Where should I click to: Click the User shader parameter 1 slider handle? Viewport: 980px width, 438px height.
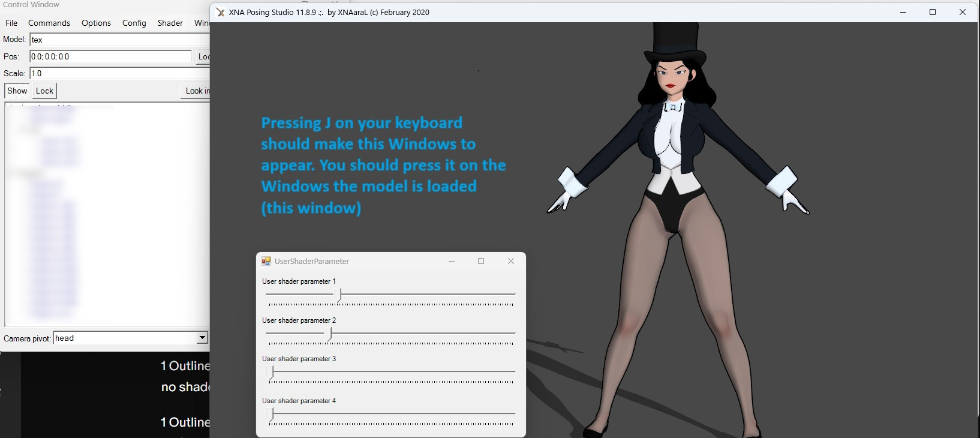[x=338, y=295]
